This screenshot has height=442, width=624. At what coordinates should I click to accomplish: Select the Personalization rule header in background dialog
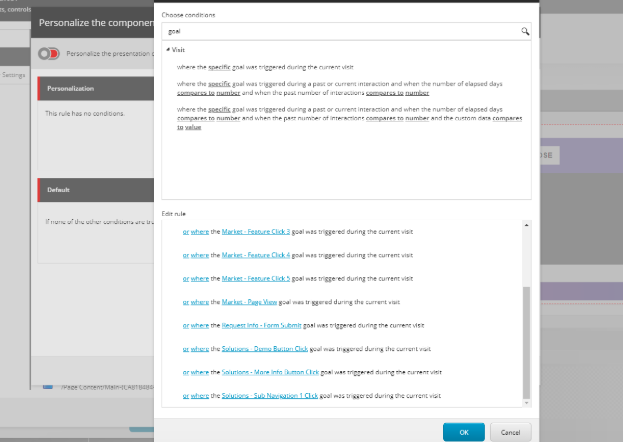(96, 88)
